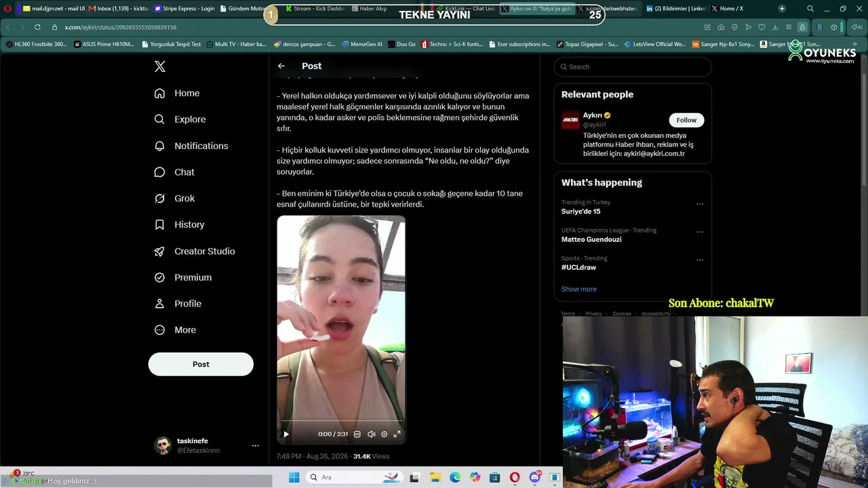Open the Opera menu logo at top-left
The image size is (868, 488).
click(x=8, y=9)
